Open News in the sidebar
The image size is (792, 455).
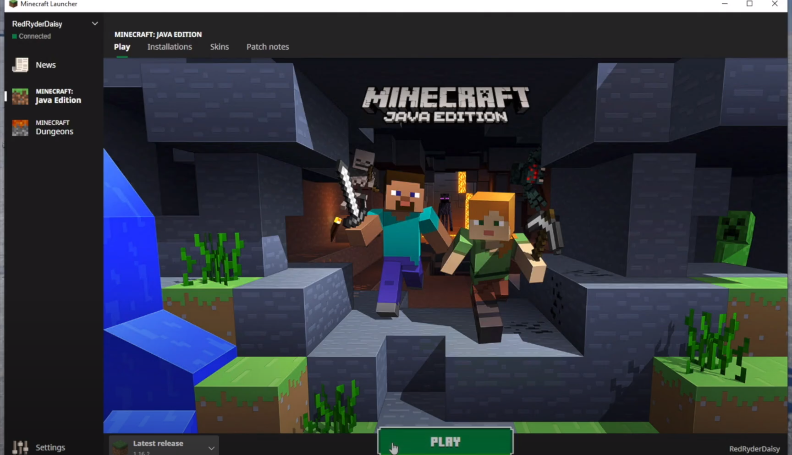pos(45,65)
